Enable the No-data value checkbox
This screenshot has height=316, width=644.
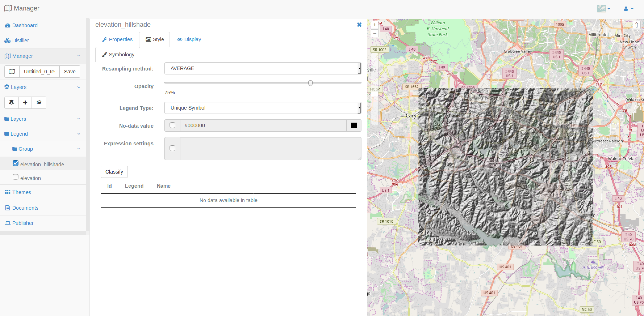(172, 125)
